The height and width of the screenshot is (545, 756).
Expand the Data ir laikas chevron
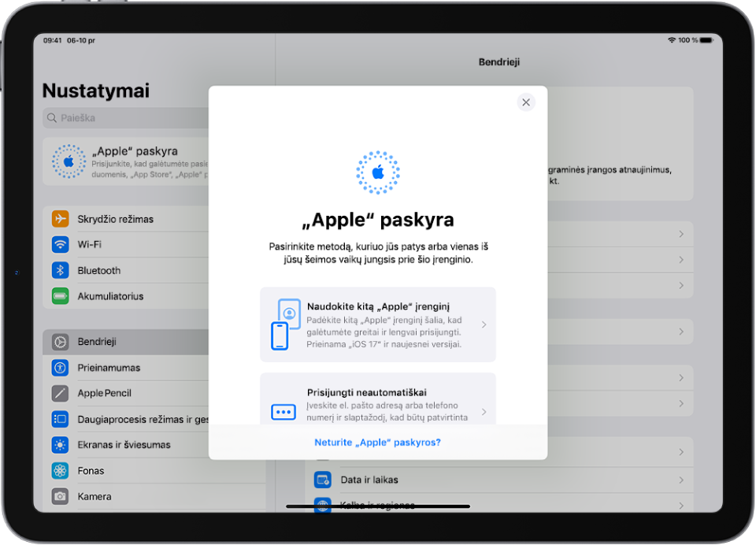click(681, 480)
